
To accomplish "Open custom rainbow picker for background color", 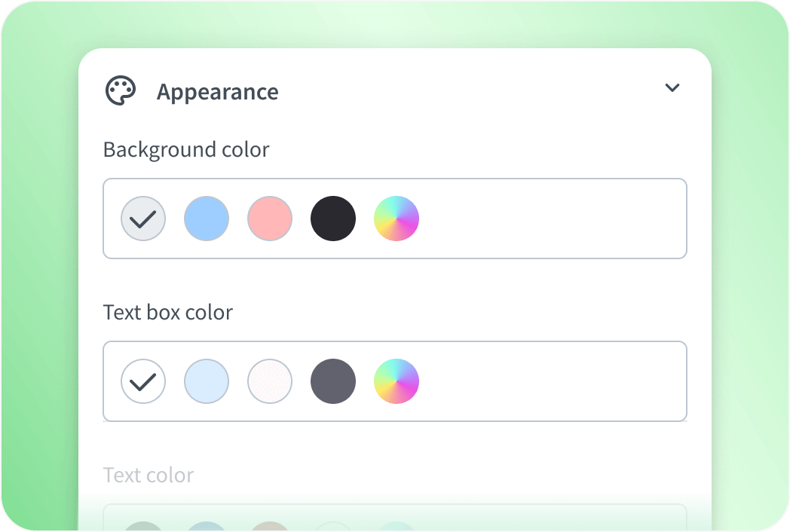I will (x=397, y=219).
